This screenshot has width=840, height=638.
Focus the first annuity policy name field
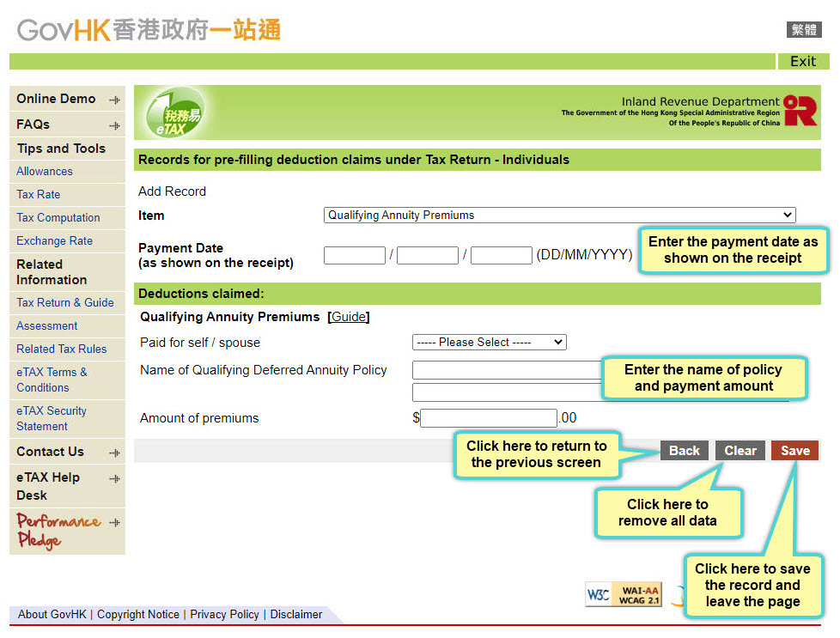(507, 369)
